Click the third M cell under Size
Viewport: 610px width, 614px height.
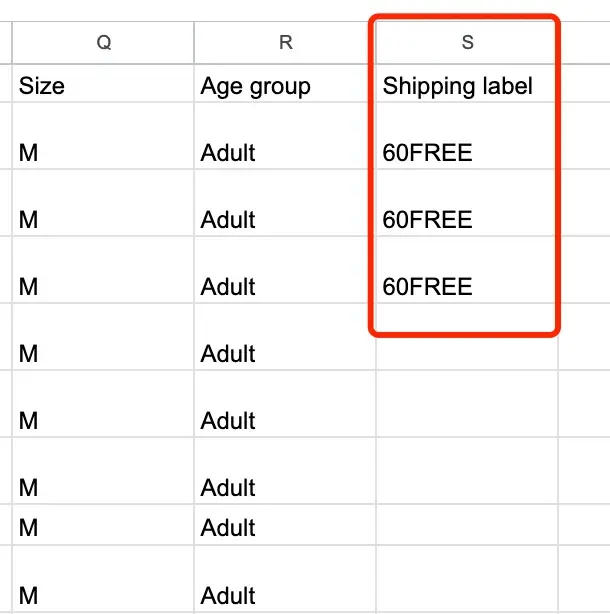[x=103, y=270]
